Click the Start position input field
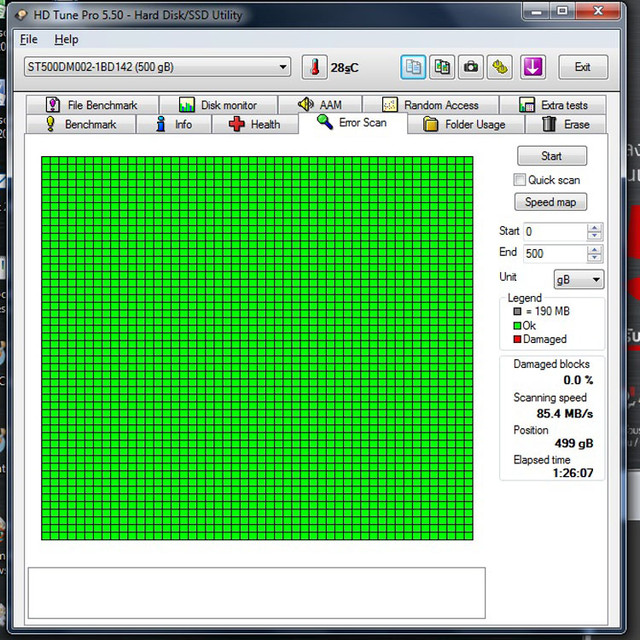 (555, 232)
